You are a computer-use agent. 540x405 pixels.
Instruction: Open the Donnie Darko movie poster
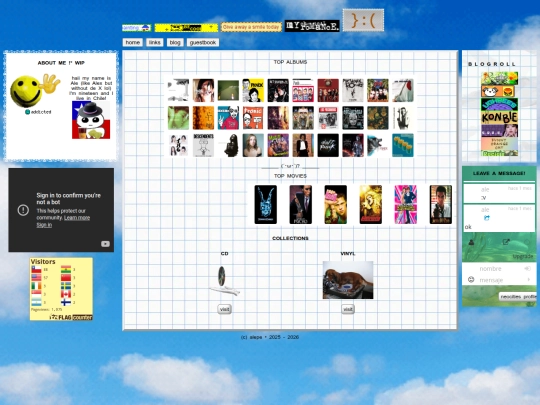pos(266,205)
